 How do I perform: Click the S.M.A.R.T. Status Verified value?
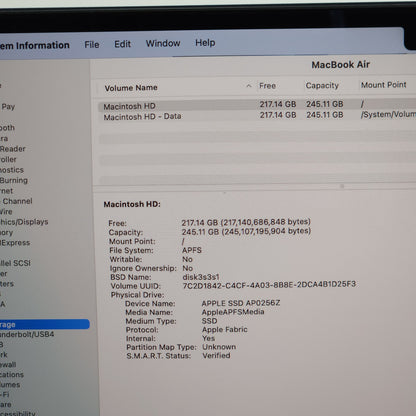(216, 356)
